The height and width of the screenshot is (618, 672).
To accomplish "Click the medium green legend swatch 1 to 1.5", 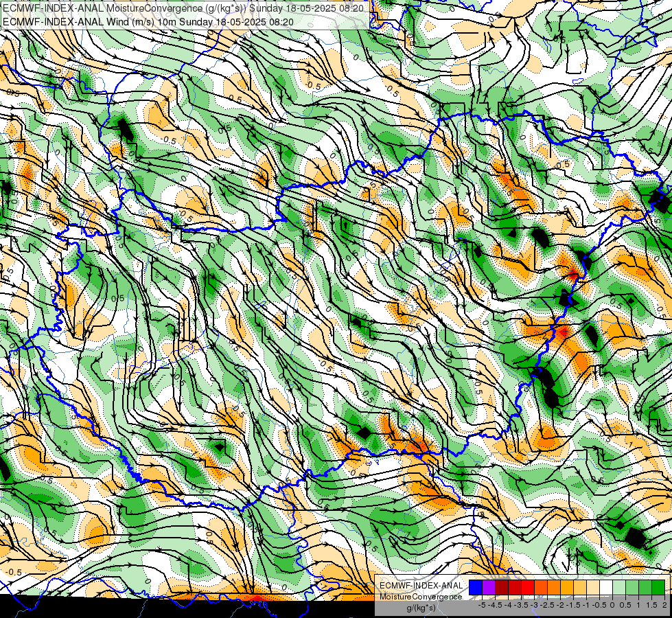I will coord(645,587).
